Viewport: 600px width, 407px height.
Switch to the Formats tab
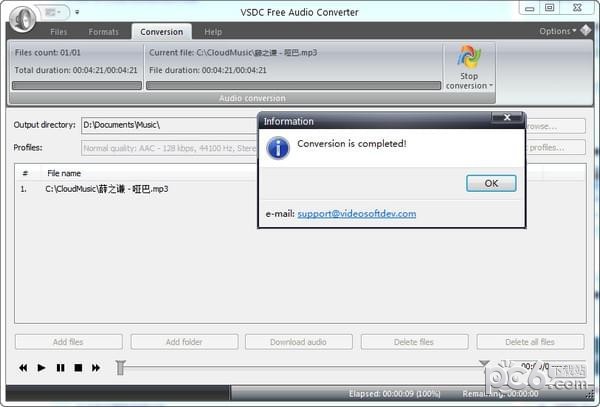tap(103, 32)
